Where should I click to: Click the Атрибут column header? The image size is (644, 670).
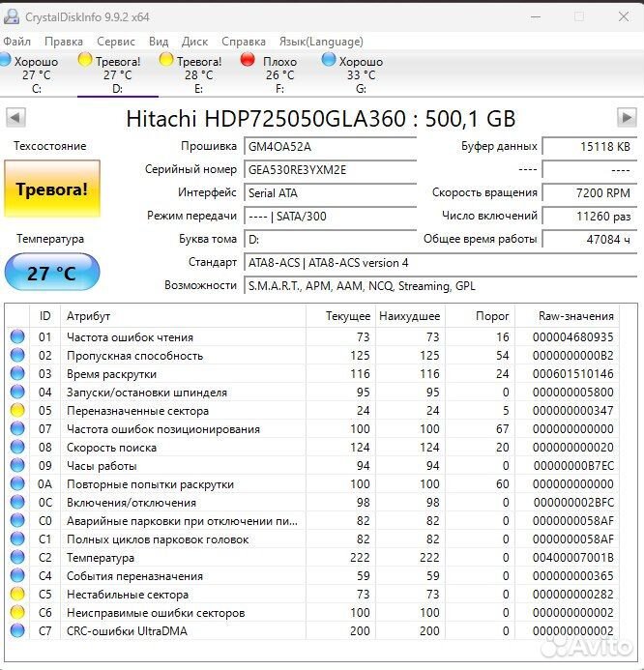coord(184,316)
